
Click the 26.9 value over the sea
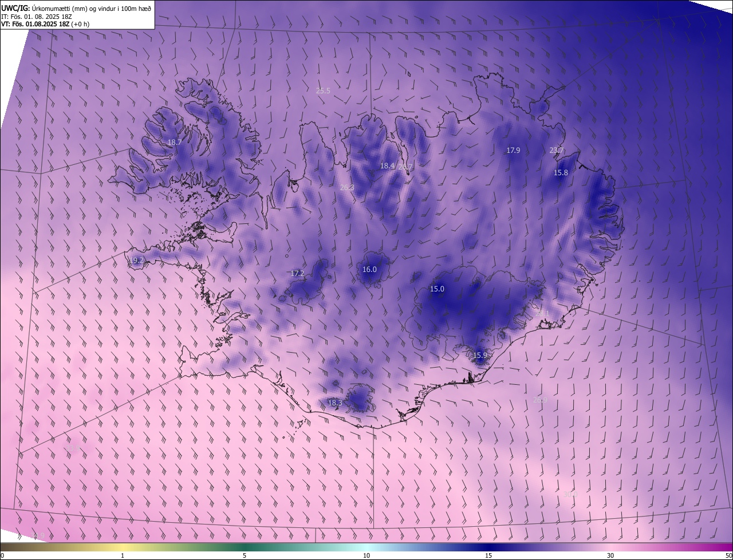540,400
